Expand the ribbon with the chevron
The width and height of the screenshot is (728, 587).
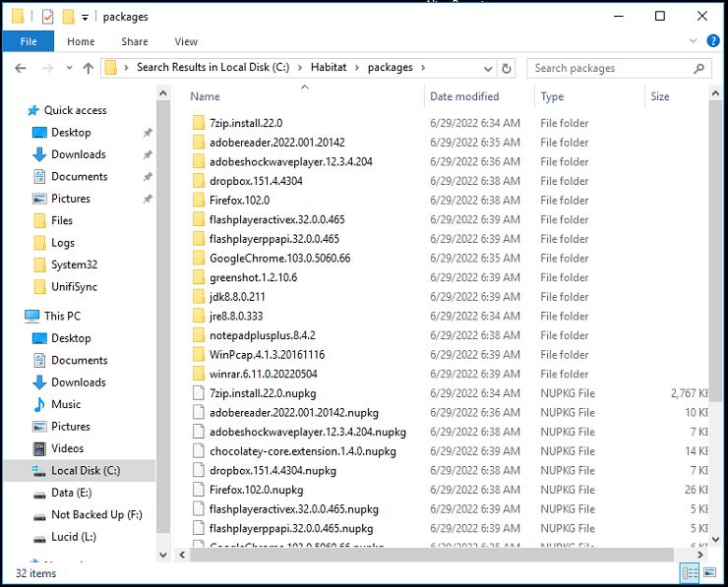(696, 41)
